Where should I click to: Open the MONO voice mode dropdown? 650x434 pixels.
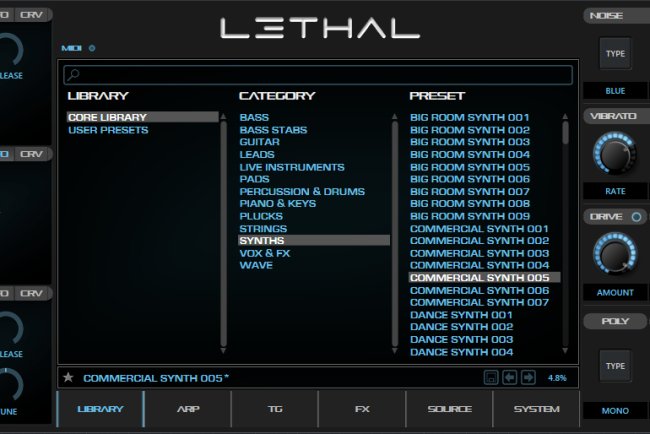[615, 411]
